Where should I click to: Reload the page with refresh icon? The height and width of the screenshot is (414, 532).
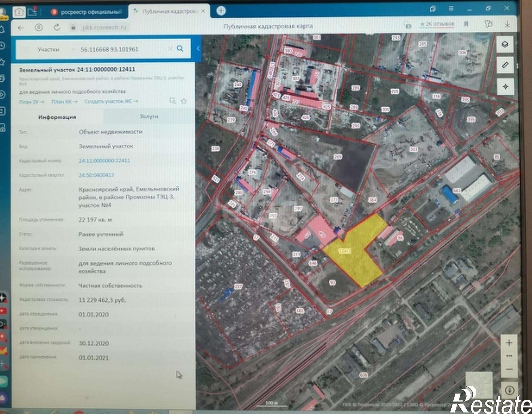pos(57,27)
